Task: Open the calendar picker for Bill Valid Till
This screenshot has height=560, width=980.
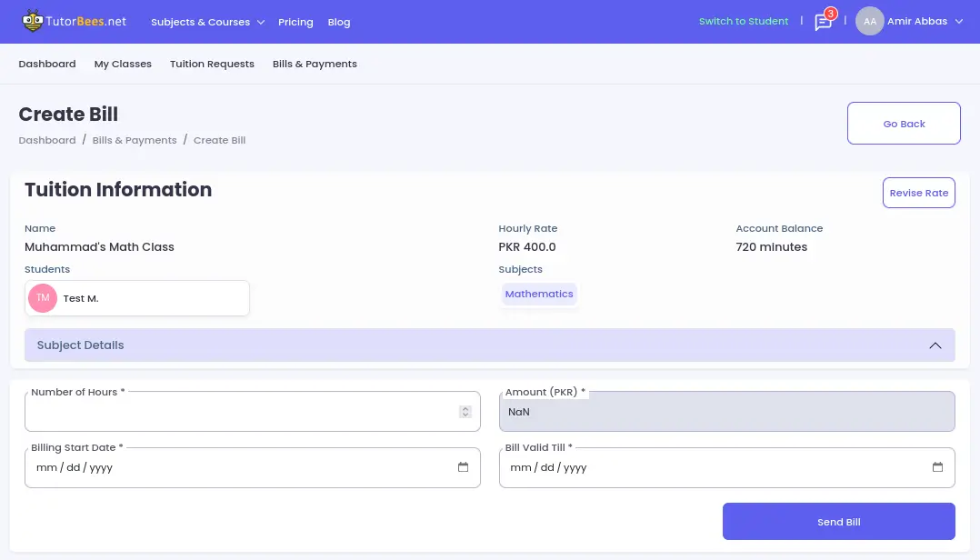Action: [937, 466]
